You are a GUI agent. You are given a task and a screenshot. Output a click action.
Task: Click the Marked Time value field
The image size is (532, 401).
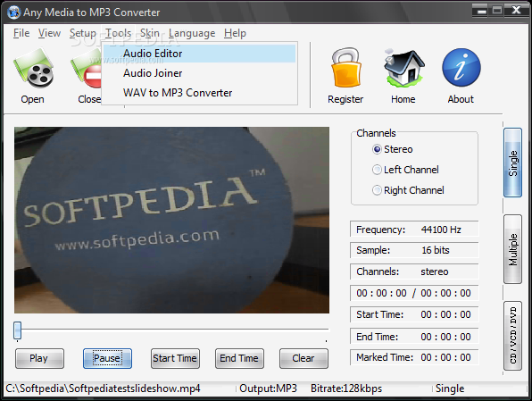pos(414,357)
